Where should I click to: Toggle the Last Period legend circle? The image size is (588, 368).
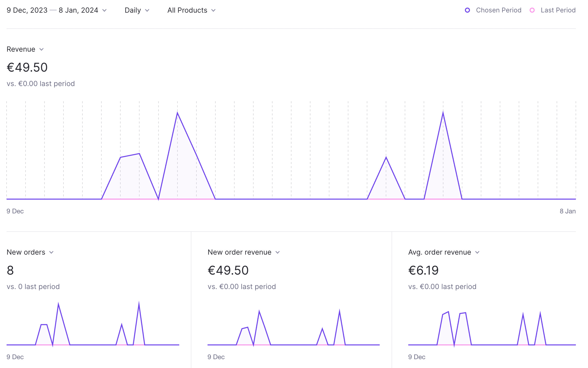[532, 10]
